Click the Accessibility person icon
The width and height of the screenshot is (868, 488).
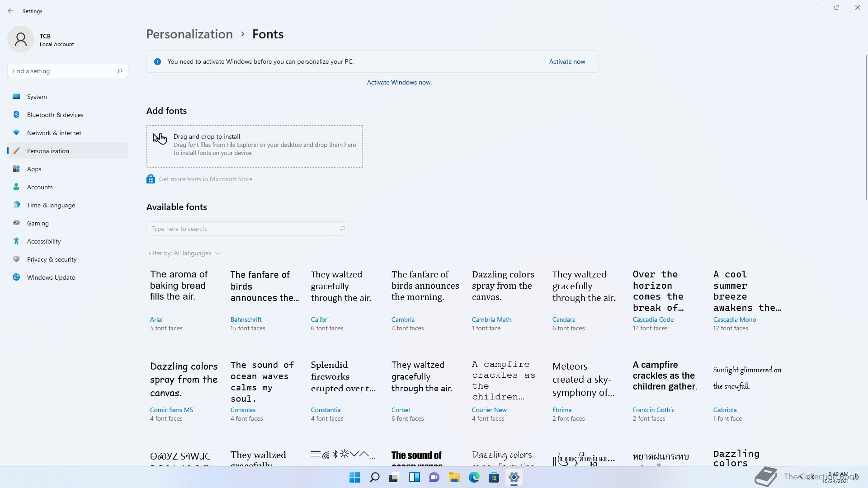point(16,241)
